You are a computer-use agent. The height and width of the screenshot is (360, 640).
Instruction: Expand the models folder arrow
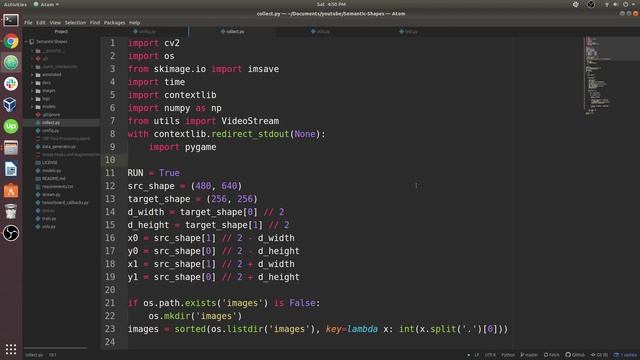[x=32, y=107]
